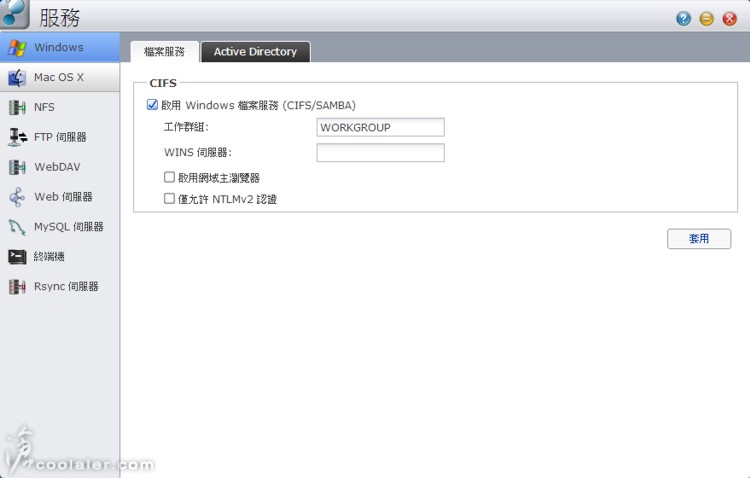Click the WINS 伺服器 input field
The height and width of the screenshot is (478, 750).
click(380, 153)
